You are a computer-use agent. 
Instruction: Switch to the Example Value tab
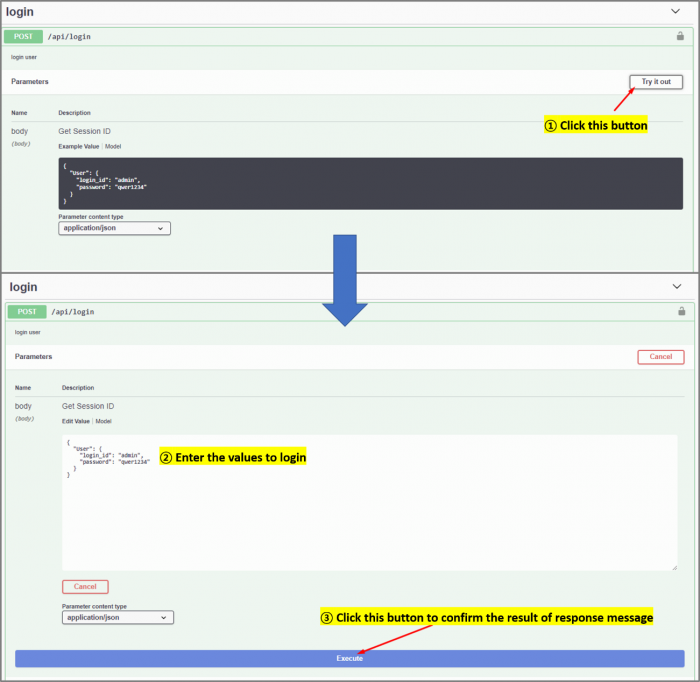tap(79, 146)
